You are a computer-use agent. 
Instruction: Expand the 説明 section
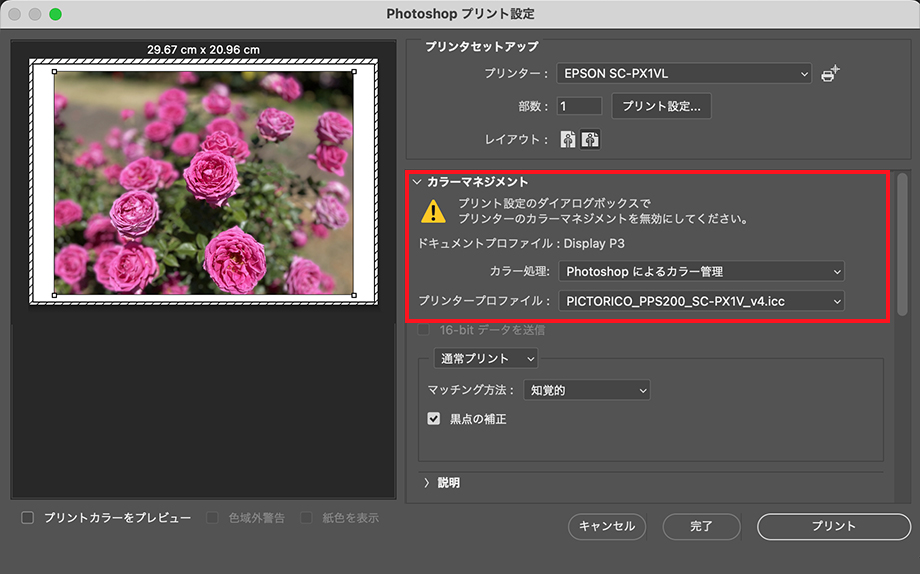point(427,483)
